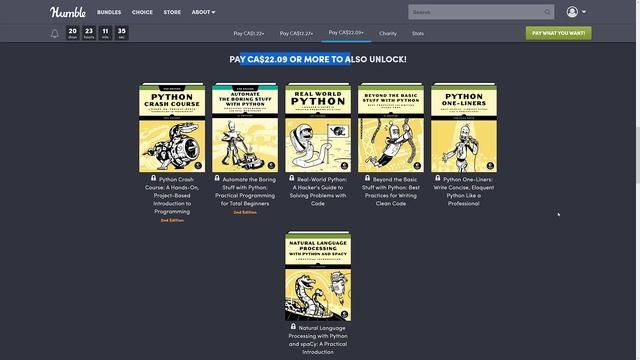Click the Python Crash Course title text
Image resolution: width=640 pixels, height=360 pixels.
tap(172, 196)
